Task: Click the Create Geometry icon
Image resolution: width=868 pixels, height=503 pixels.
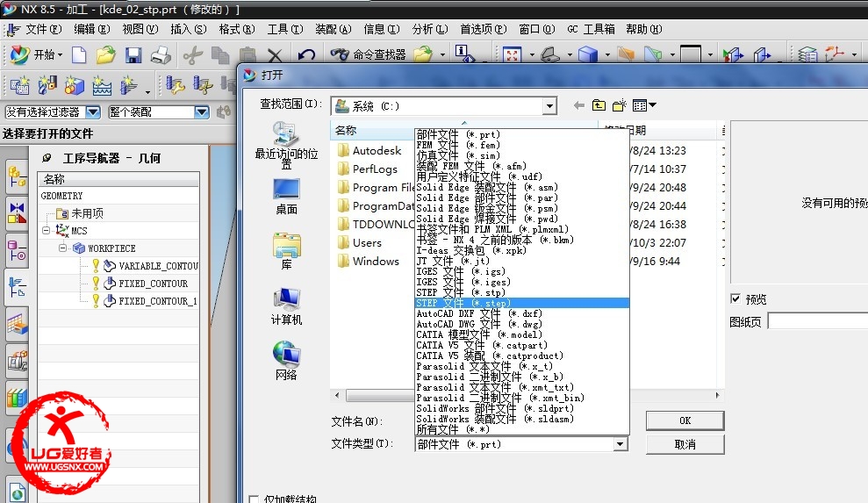Action: (75, 86)
